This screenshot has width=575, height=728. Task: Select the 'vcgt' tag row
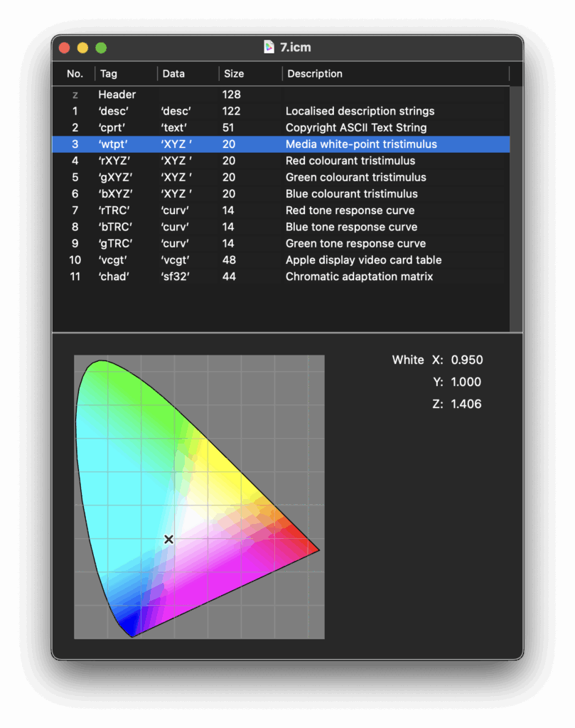click(x=281, y=260)
